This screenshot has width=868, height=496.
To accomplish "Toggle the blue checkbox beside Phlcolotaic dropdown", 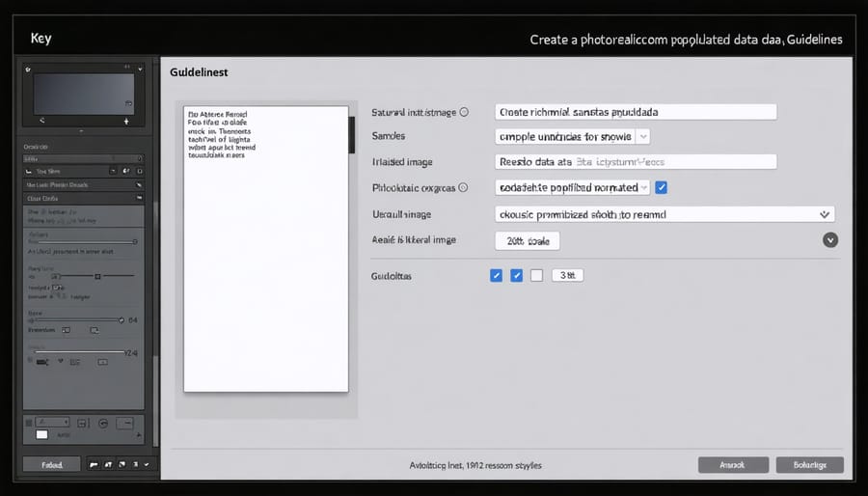I will [662, 187].
